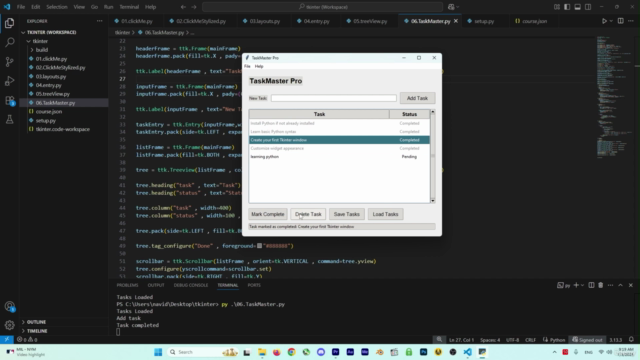Close the terminal panel
Screen dimensions: 640x360
[x=631, y=285]
